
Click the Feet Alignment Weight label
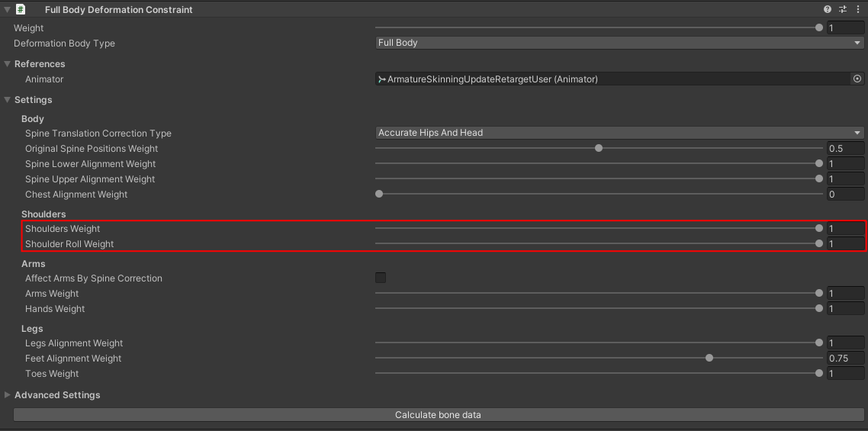click(x=73, y=359)
